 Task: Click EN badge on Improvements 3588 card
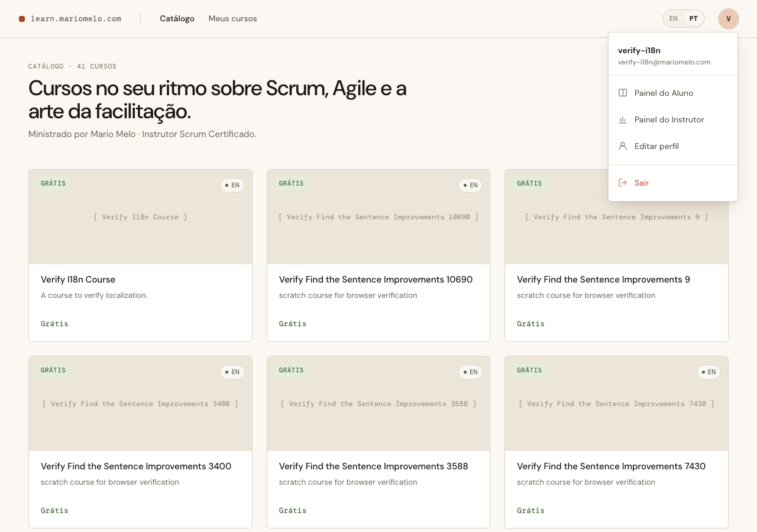(x=470, y=372)
